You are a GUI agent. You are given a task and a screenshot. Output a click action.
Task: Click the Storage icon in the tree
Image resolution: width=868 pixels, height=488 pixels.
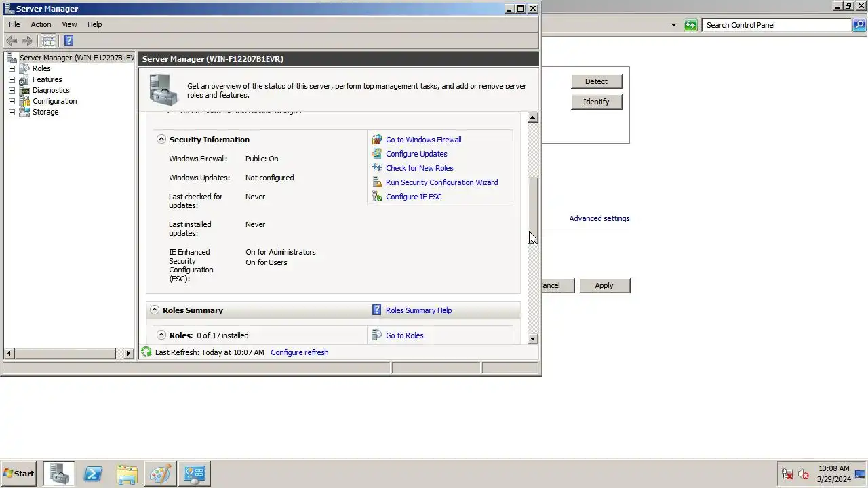(x=24, y=112)
